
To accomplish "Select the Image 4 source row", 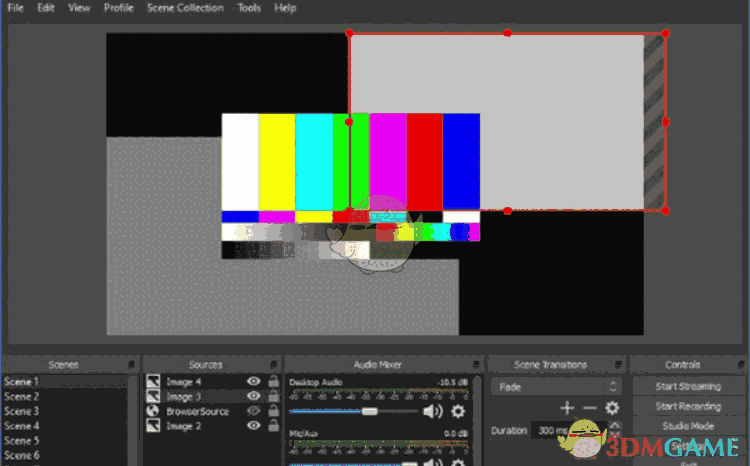I will (212, 381).
